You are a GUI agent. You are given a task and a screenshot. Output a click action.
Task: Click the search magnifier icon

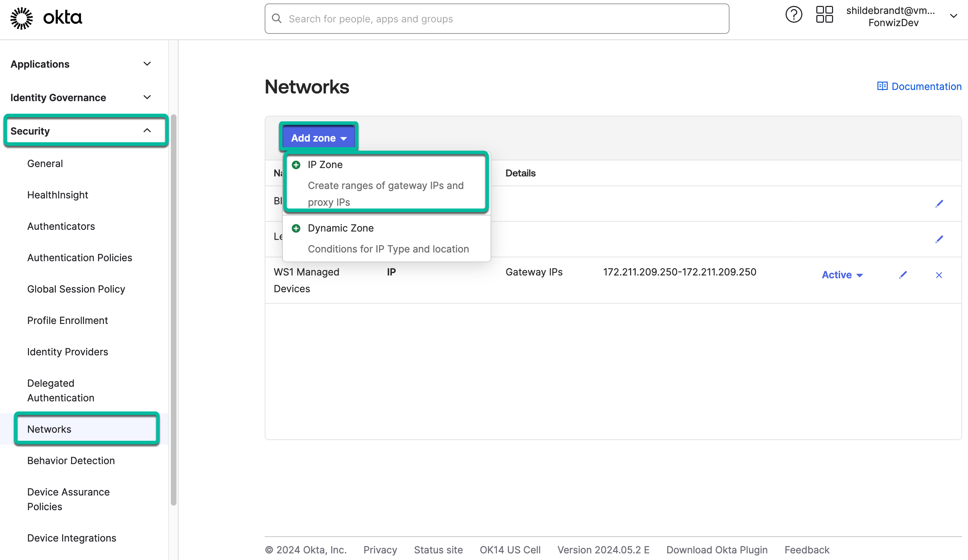(277, 18)
